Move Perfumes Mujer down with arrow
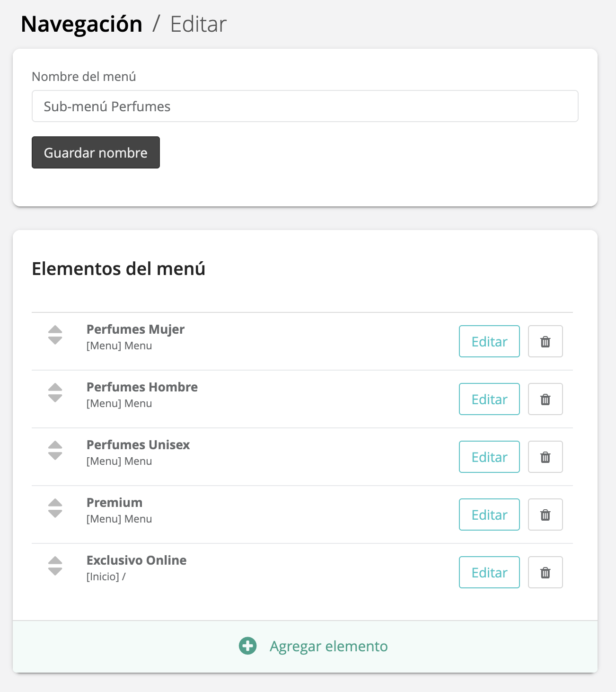Screen dimensions: 616x692 [x=55, y=341]
